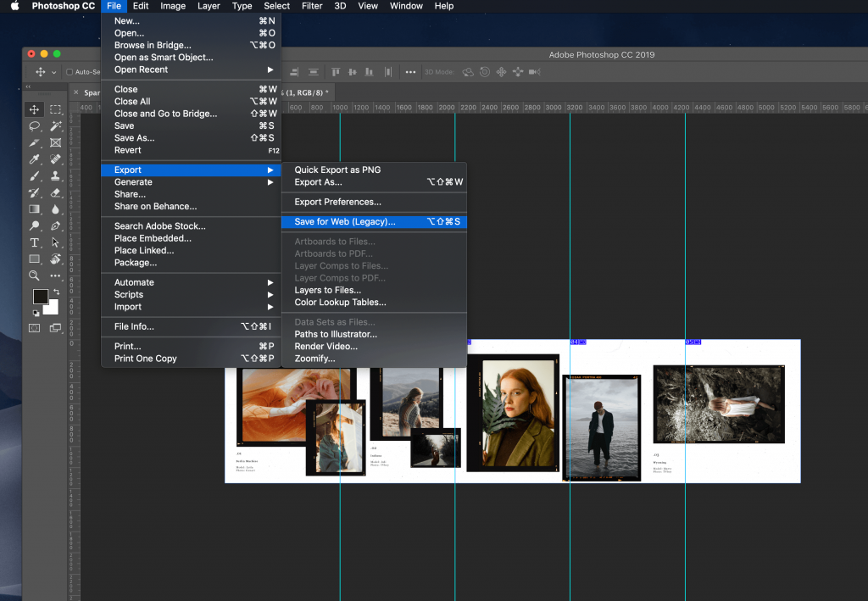Image resolution: width=868 pixels, height=601 pixels.
Task: Open three-dots align options in options bar
Action: coord(410,72)
